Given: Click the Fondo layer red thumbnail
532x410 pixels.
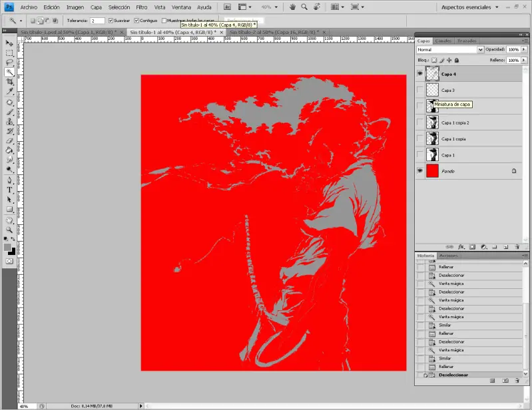Looking at the screenshot, I should click(x=432, y=171).
